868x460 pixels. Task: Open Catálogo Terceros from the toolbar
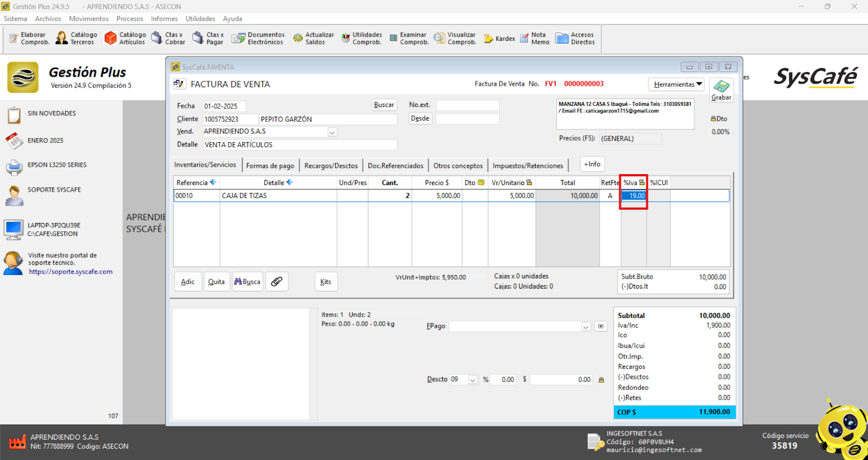(x=76, y=39)
